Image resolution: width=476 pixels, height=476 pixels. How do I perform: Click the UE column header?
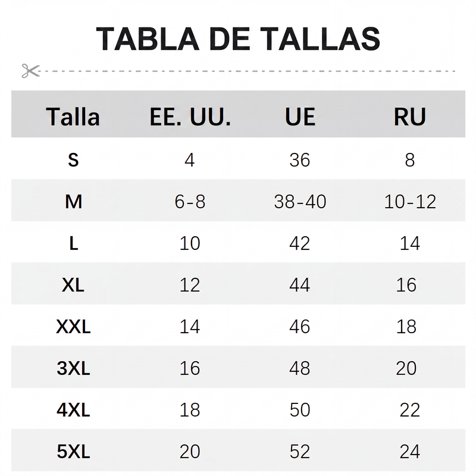[x=300, y=117]
